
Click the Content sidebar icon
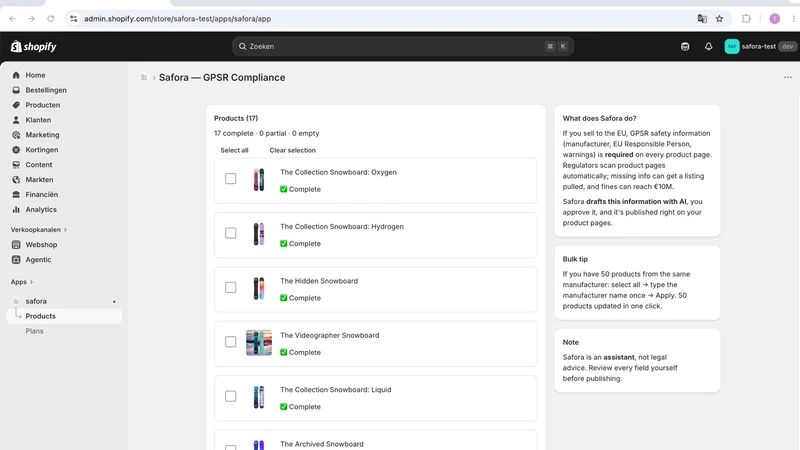pyautogui.click(x=16, y=165)
